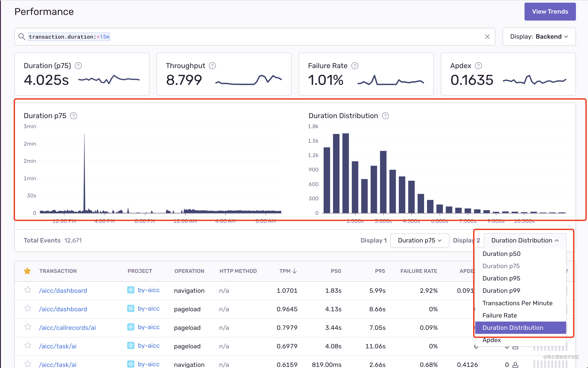This screenshot has height=368, width=588.
Task: Click the Throughput 8.799 card
Action: pos(224,74)
